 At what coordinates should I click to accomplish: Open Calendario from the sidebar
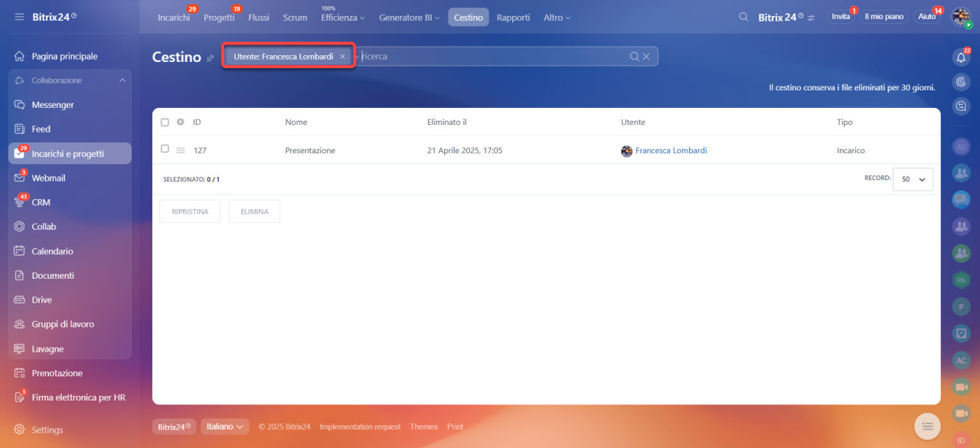[52, 251]
